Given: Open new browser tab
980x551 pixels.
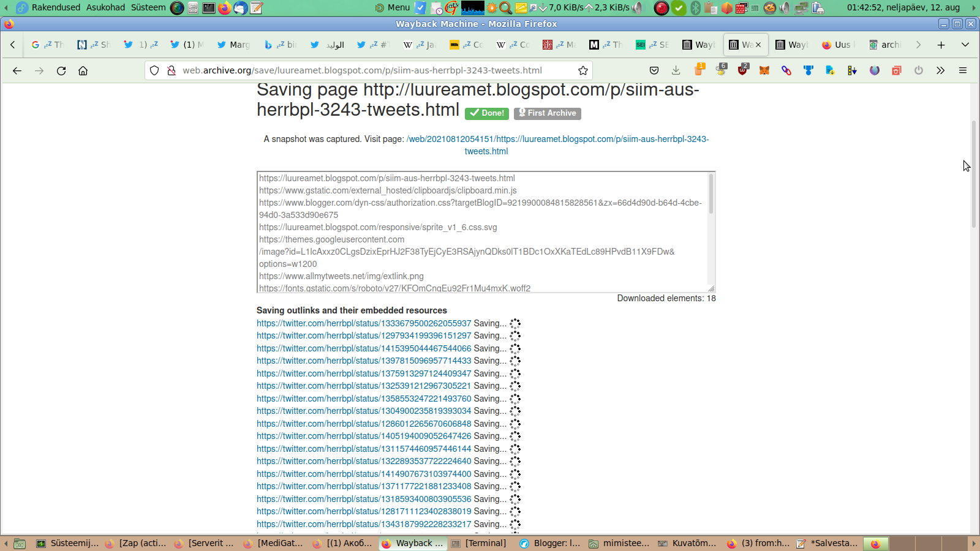Looking at the screenshot, I should [x=941, y=45].
